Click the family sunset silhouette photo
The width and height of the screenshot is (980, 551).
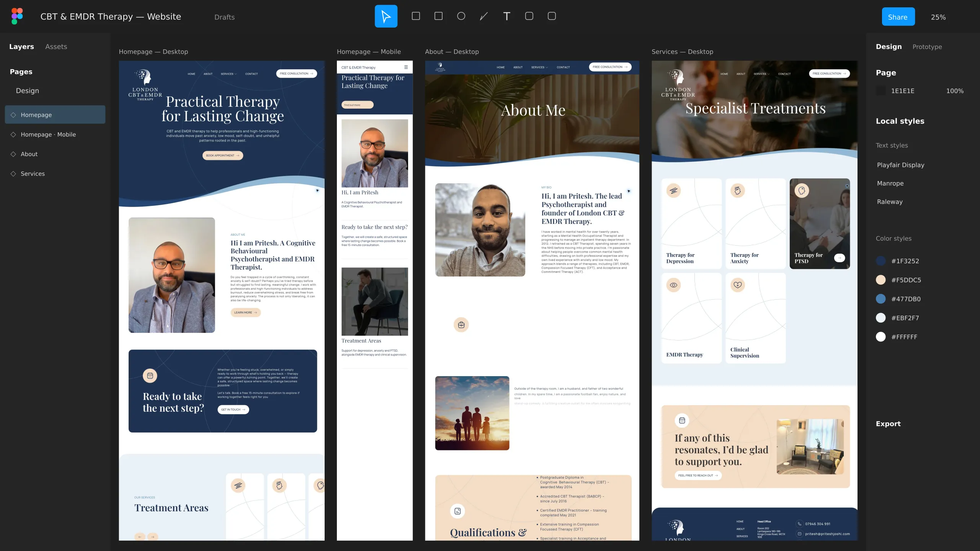(472, 413)
